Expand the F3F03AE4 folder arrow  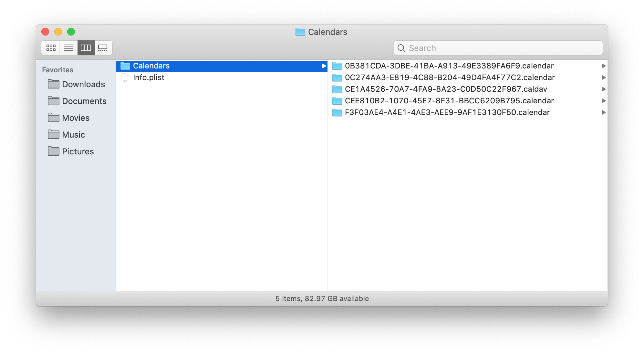[603, 112]
